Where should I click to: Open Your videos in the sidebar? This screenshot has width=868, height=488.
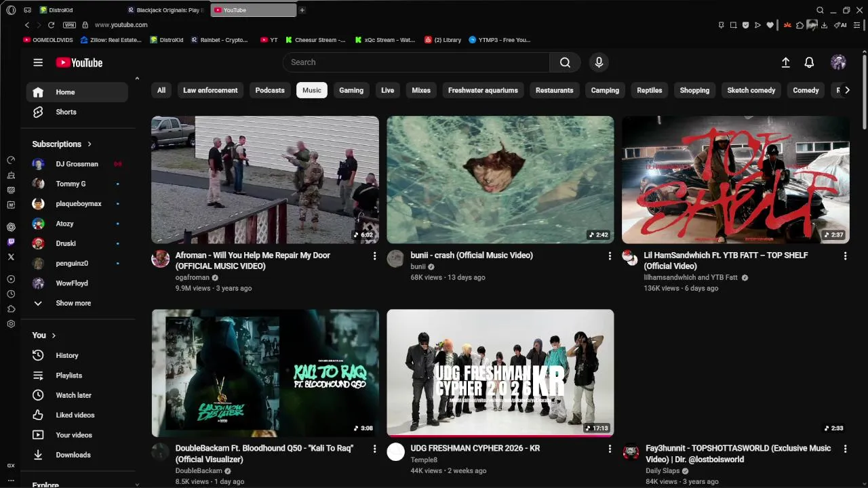(x=77, y=435)
